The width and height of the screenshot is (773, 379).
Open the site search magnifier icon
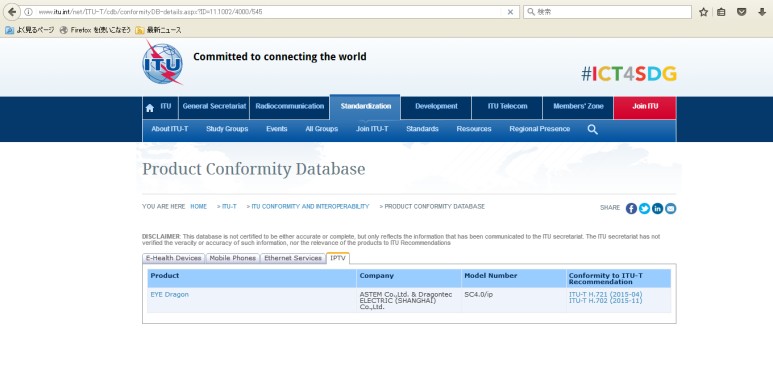tap(593, 130)
